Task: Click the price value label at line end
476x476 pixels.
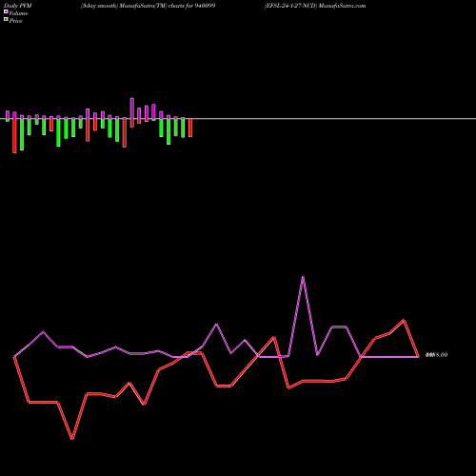Action: coord(436,355)
